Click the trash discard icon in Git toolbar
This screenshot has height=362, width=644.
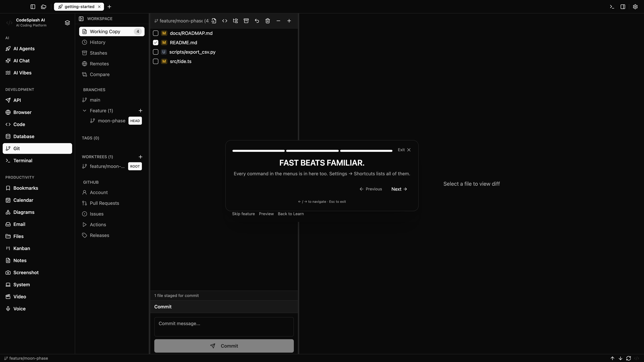point(268,21)
